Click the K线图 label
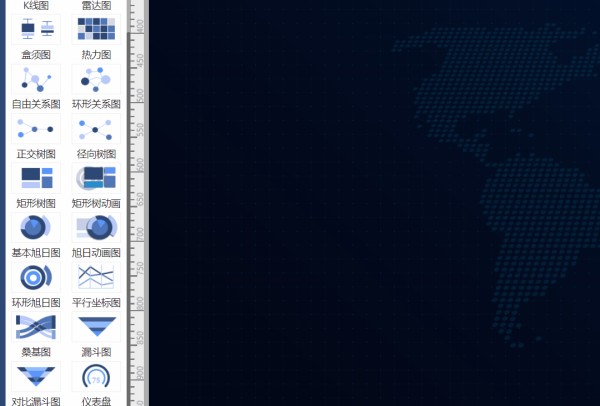The image size is (600, 406). coord(36,5)
